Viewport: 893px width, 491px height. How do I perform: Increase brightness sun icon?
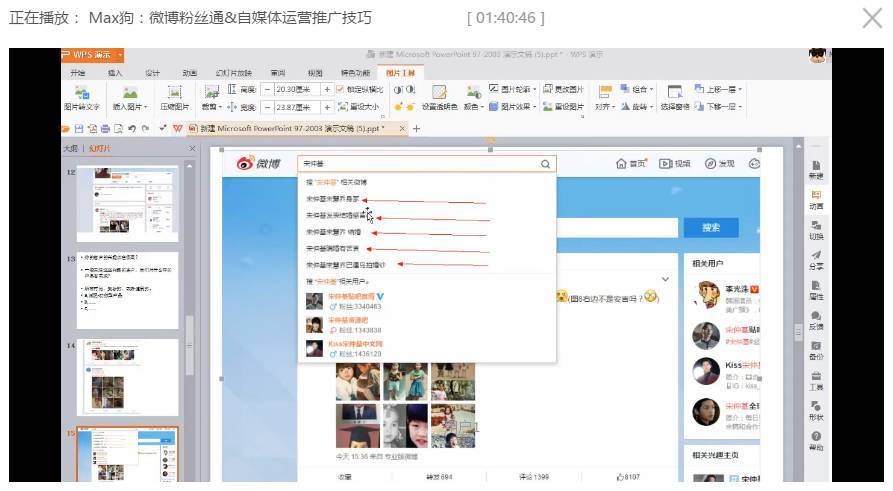pos(398,107)
